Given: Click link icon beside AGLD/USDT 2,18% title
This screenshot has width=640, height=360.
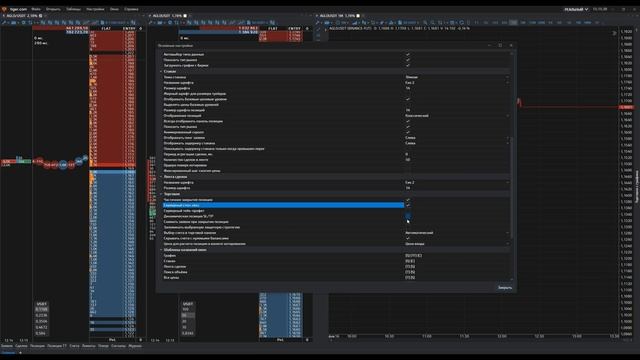Looking at the screenshot, I should [x=40, y=16].
